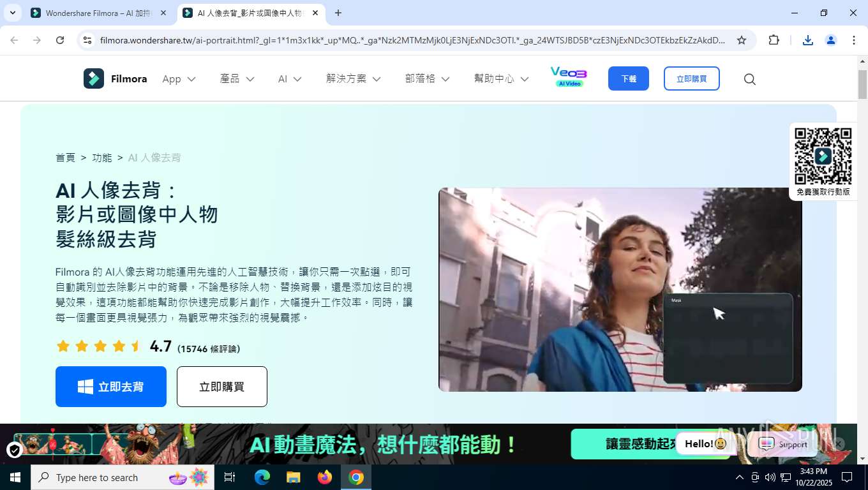The width and height of the screenshot is (868, 490).
Task: Click the blue 立即去背 download button
Action: (111, 387)
